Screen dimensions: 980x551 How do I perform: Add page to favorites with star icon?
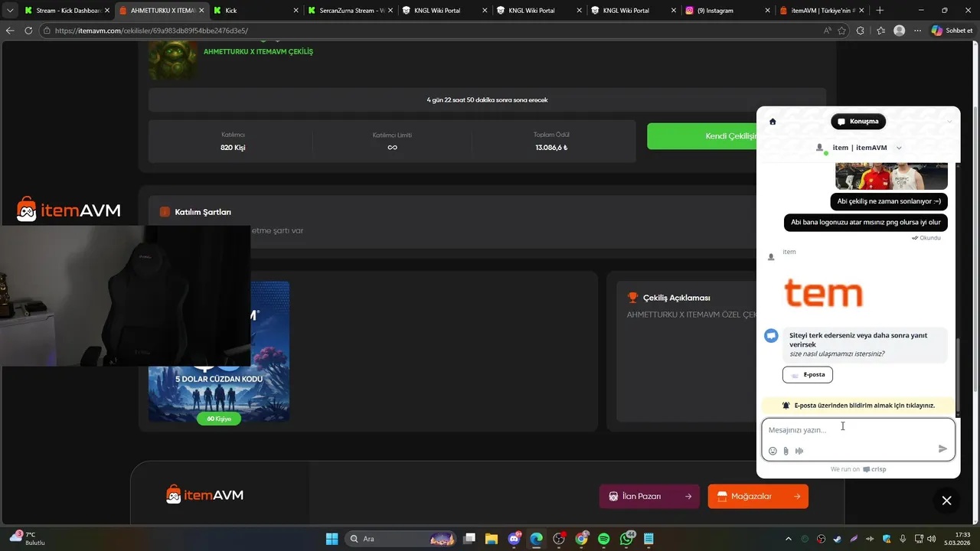click(x=842, y=31)
